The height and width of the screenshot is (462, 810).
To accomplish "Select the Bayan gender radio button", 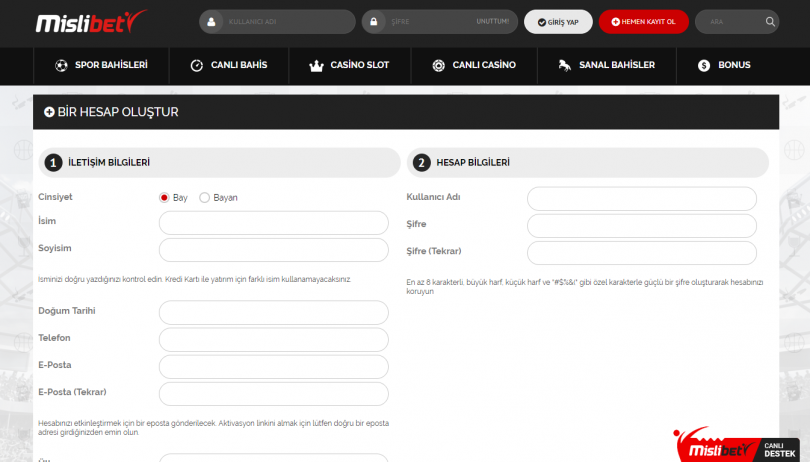I will click(x=205, y=197).
